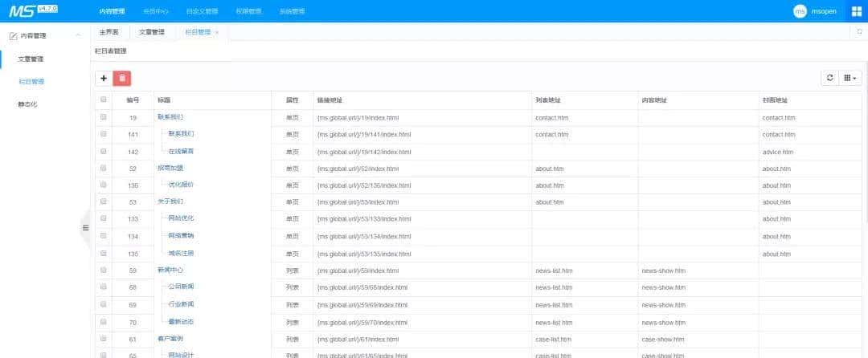
Task: Click news-show.htm in row 59
Action: coord(664,271)
